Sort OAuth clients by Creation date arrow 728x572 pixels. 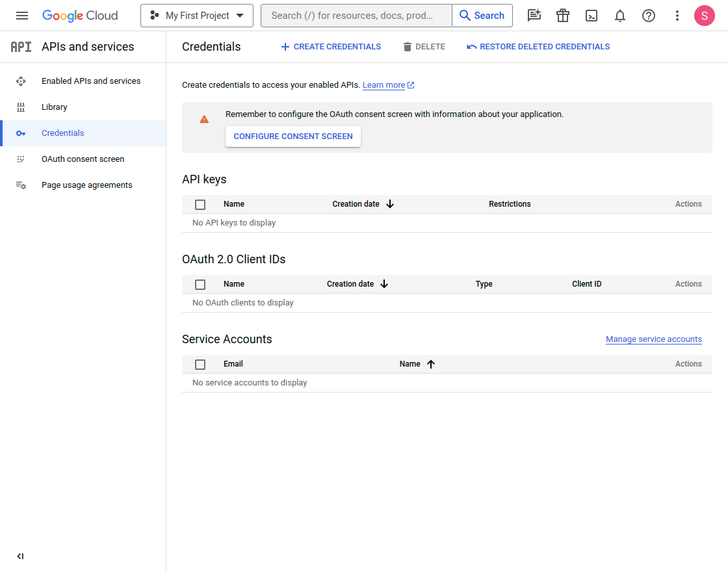coord(384,284)
